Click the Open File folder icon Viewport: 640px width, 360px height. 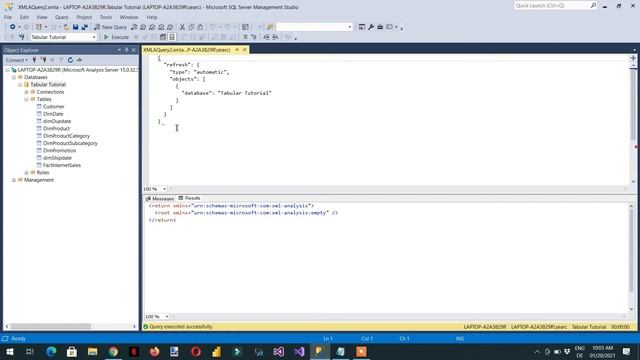(x=66, y=27)
